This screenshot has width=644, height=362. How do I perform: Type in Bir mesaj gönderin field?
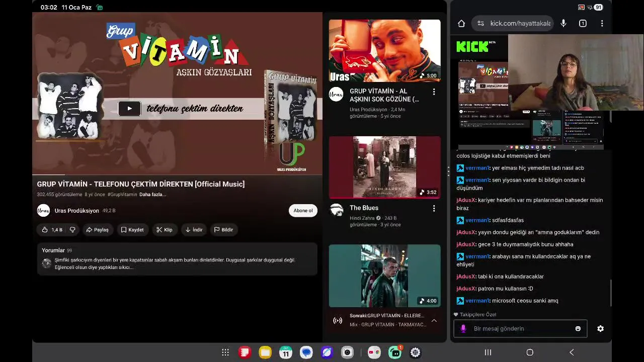[521, 328]
